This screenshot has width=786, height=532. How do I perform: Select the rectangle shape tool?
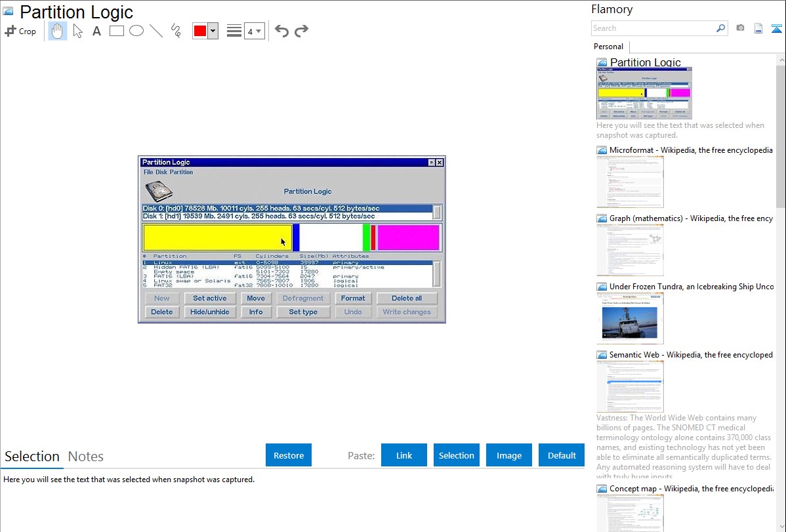point(116,31)
